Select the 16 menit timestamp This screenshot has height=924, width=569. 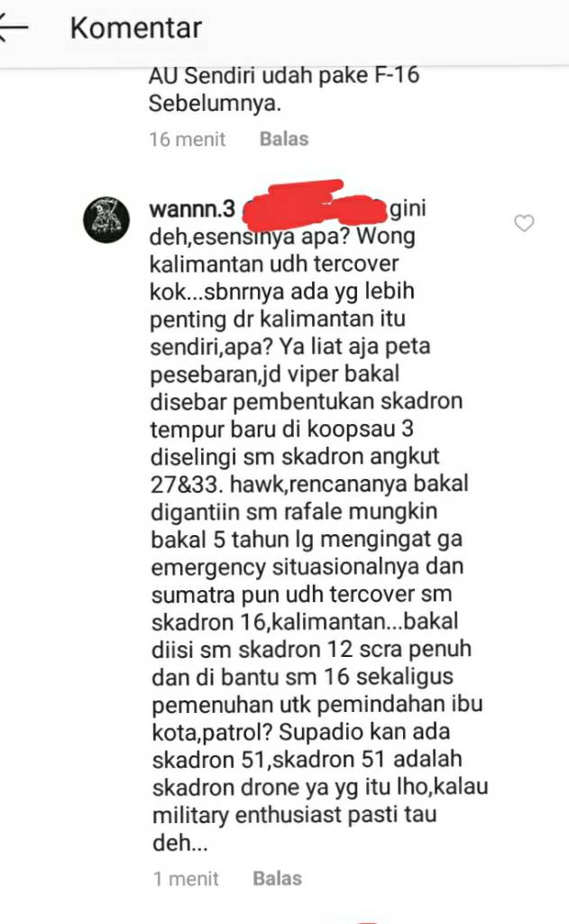(188, 139)
